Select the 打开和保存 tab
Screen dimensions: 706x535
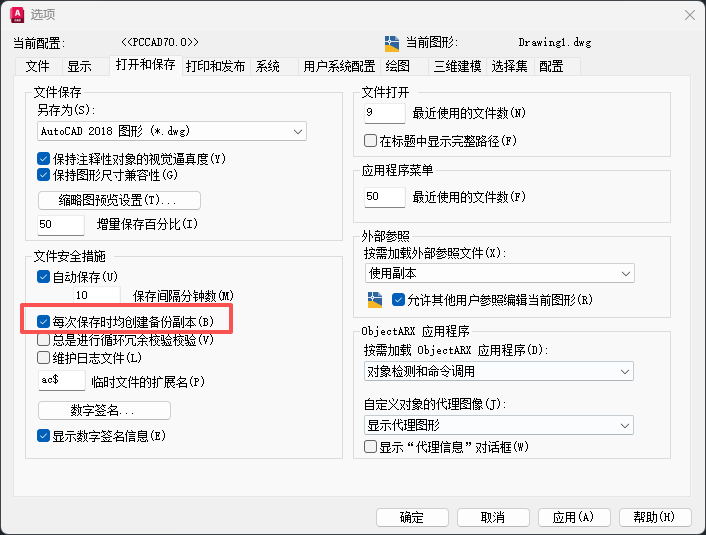pyautogui.click(x=145, y=65)
